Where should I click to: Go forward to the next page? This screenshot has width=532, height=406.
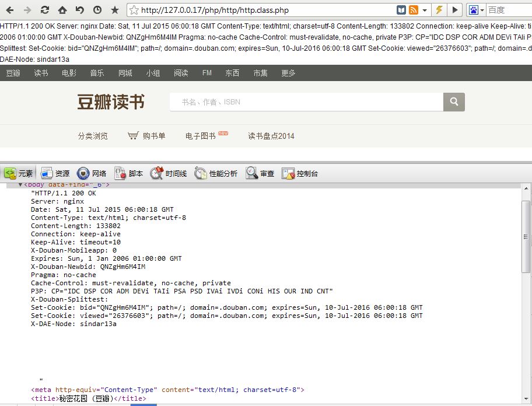[x=27, y=10]
